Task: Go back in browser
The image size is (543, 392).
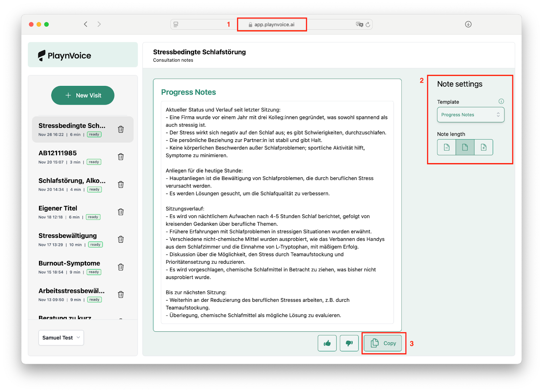Action: coord(86,24)
